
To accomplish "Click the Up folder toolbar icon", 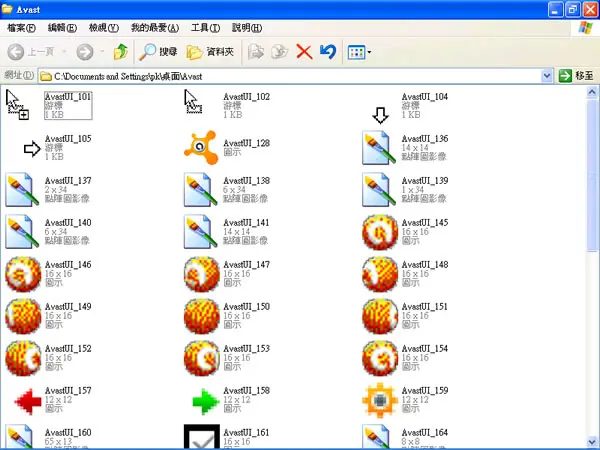I will pos(121,52).
